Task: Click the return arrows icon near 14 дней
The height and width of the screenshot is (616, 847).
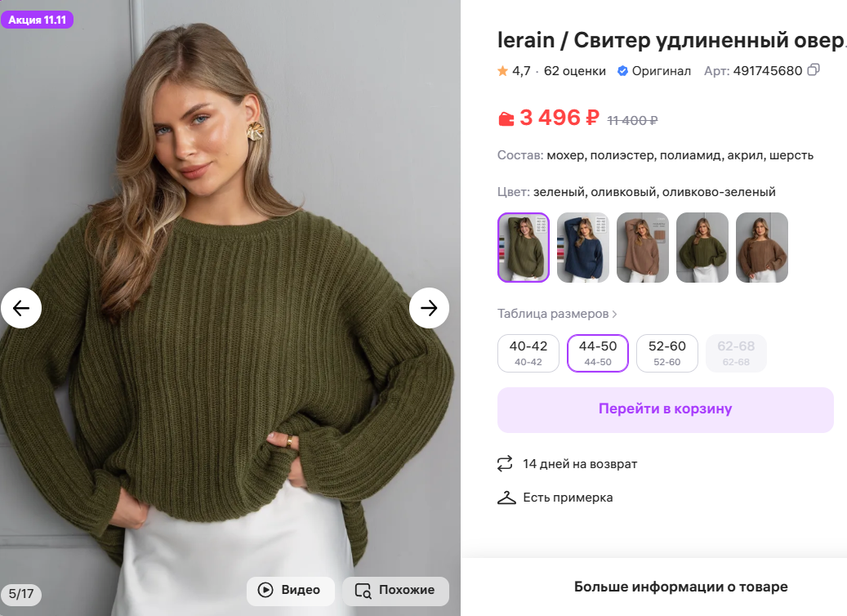Action: pos(505,463)
